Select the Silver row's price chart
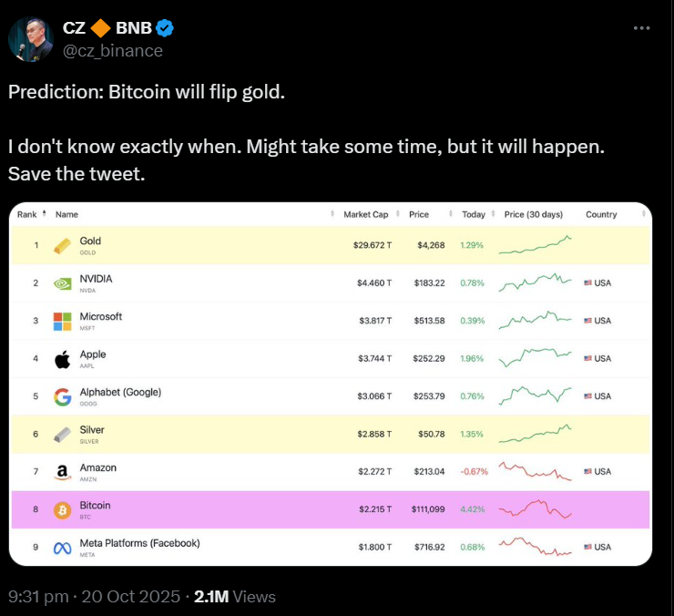674x616 pixels. (536, 434)
